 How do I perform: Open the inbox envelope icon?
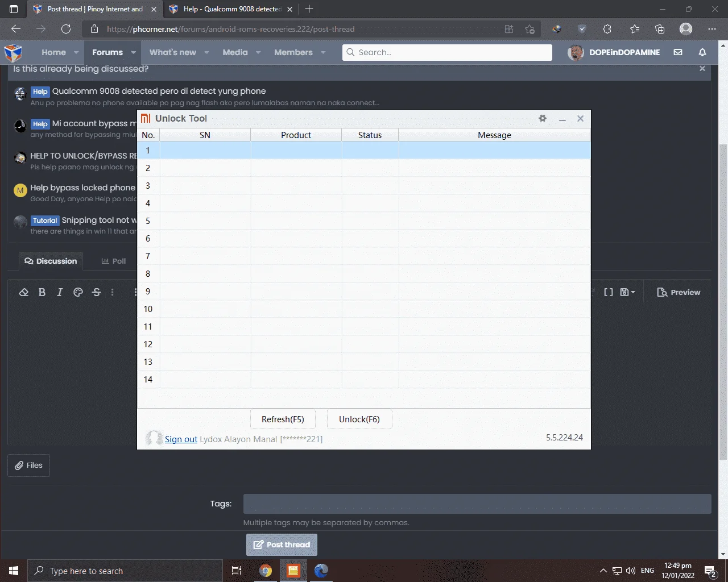[x=678, y=52]
